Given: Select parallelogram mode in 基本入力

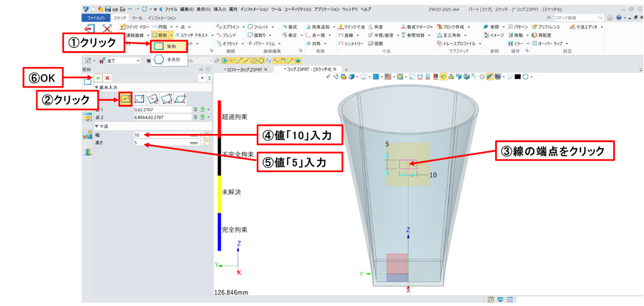Looking at the screenshot, I should pyautogui.click(x=180, y=99).
